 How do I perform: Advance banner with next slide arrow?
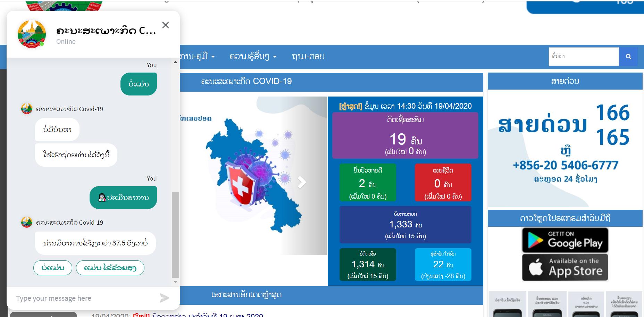[302, 182]
